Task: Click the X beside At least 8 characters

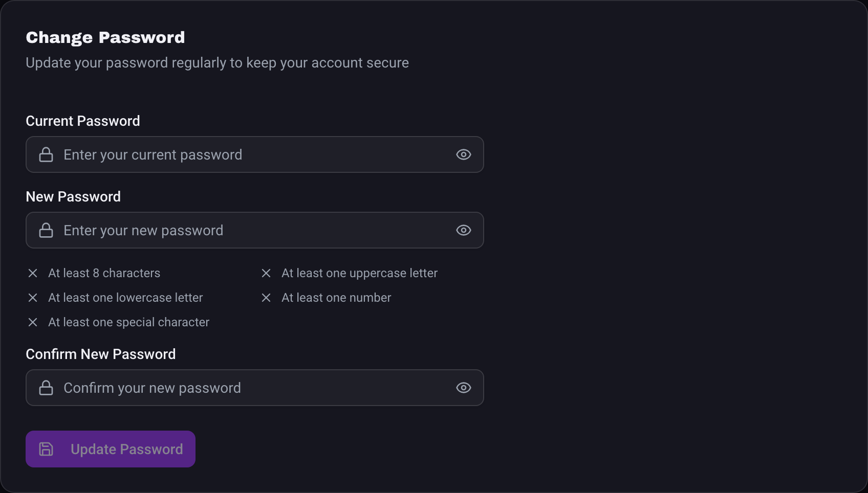Action: [33, 273]
